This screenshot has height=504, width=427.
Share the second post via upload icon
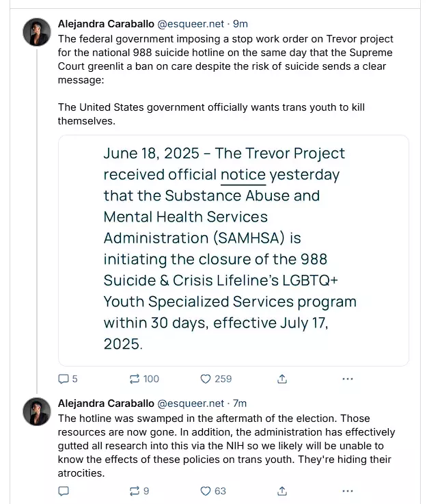(x=282, y=490)
